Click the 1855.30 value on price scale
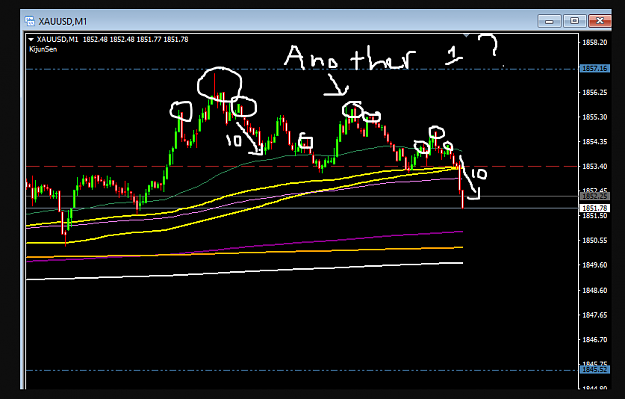625x399 pixels. tap(595, 117)
